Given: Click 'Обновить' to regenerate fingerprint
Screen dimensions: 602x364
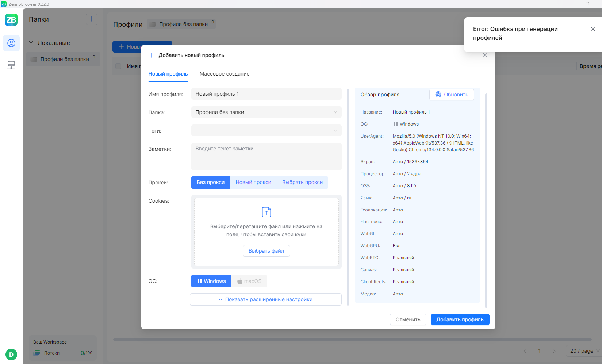Looking at the screenshot, I should click(x=452, y=95).
